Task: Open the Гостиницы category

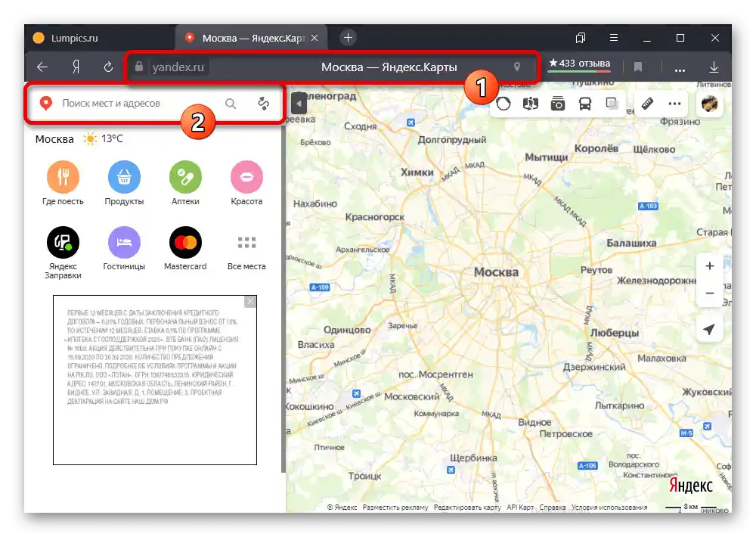Action: point(124,249)
